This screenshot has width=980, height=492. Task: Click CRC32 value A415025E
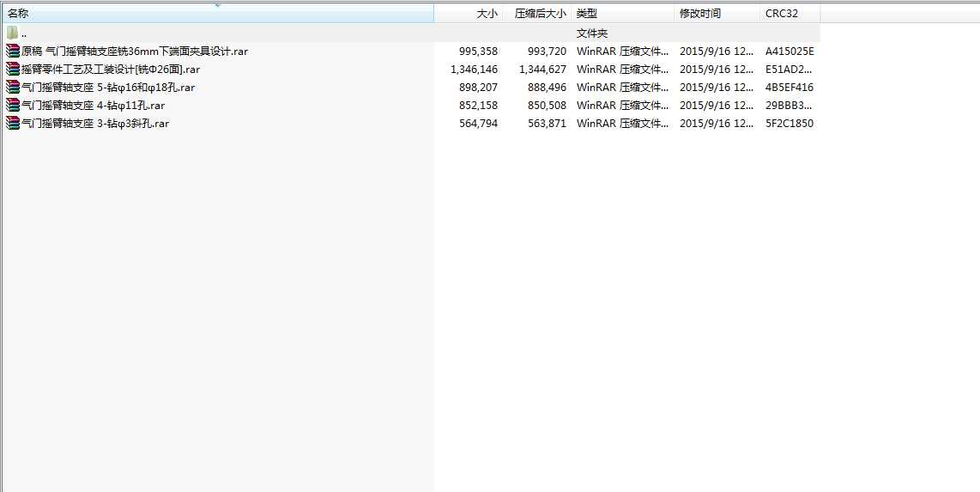point(789,52)
